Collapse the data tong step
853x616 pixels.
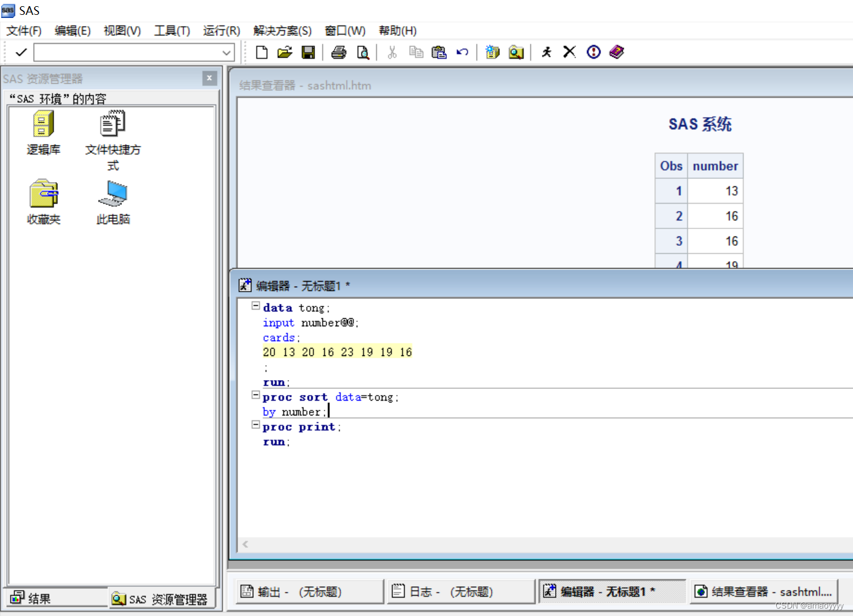click(256, 306)
